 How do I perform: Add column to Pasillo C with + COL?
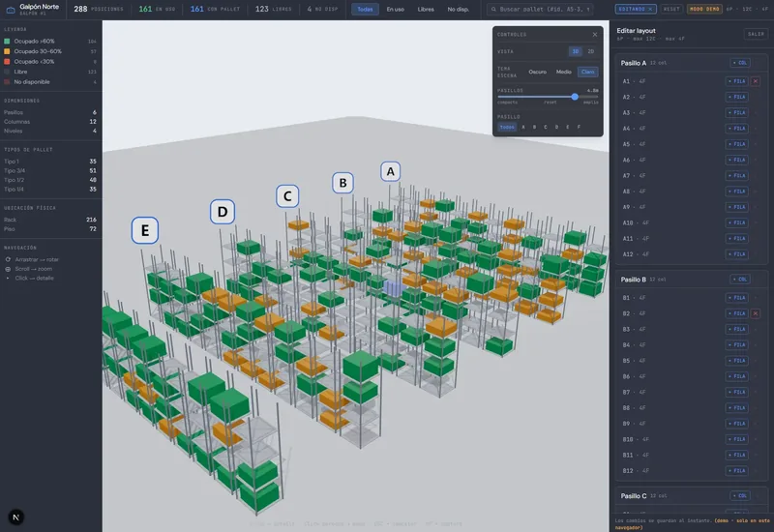coord(740,496)
